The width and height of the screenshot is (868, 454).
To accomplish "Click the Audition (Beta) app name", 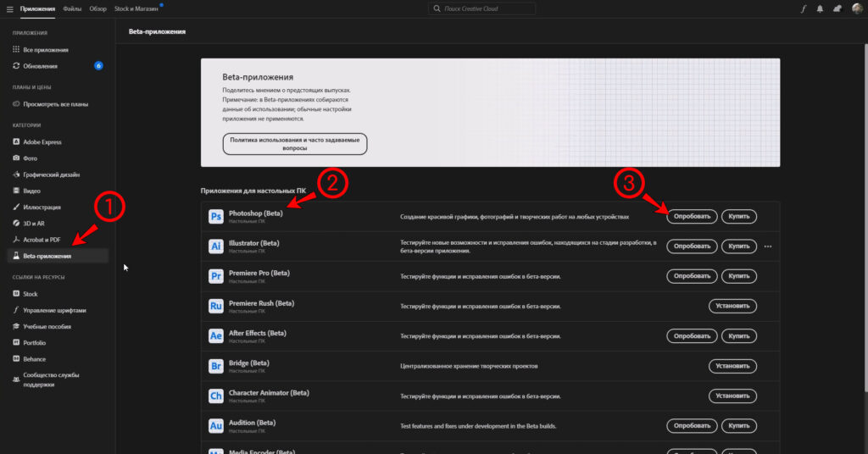I will click(x=252, y=423).
